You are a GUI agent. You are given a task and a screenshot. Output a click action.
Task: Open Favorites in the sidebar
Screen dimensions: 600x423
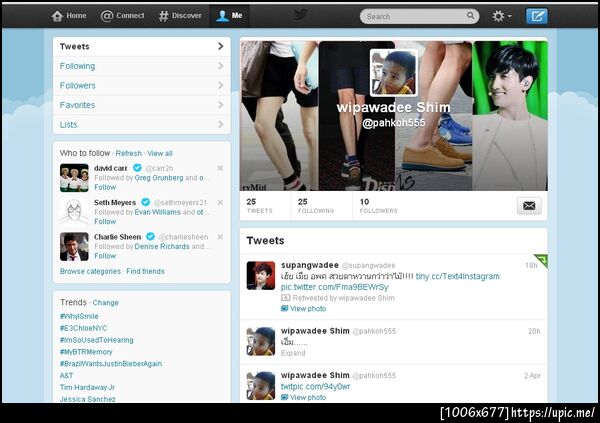coord(142,105)
